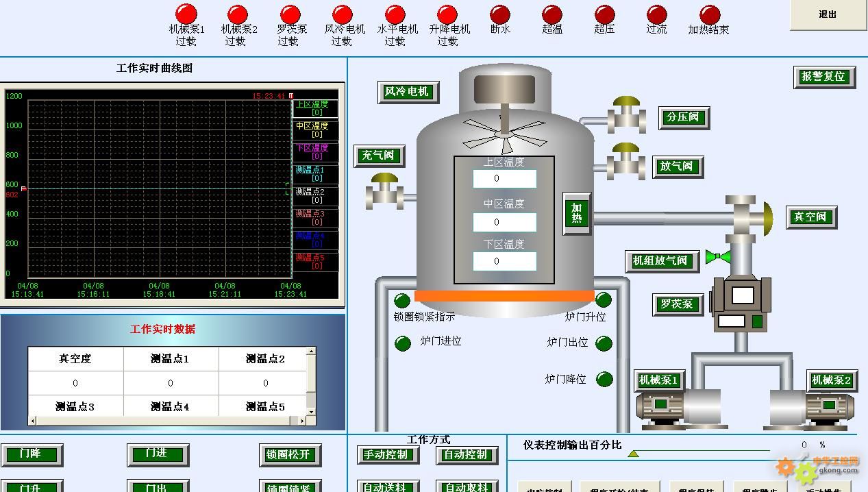Click the green 机组放气阀 valve symbol
The image size is (868, 492).
(x=718, y=258)
